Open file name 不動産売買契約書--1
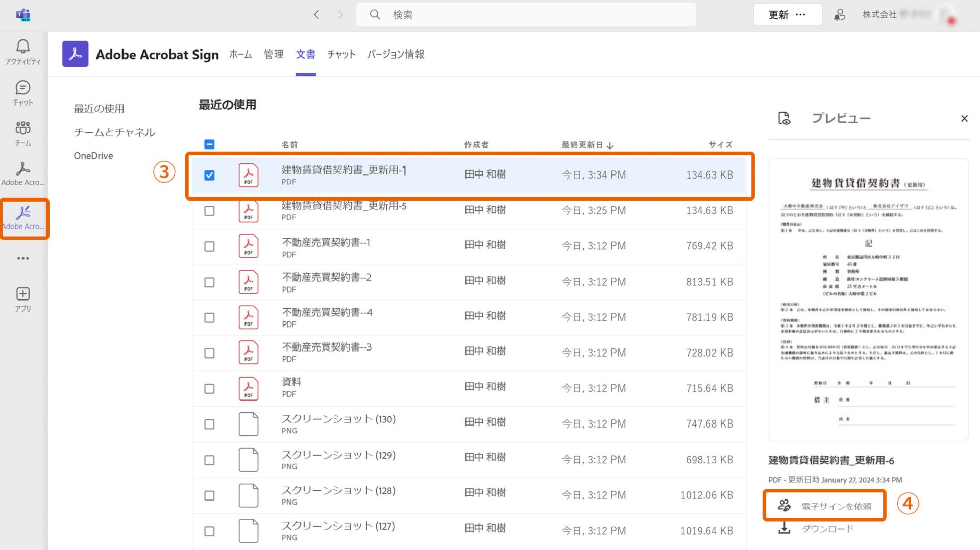Viewport: 980px width, 550px height. [x=326, y=242]
